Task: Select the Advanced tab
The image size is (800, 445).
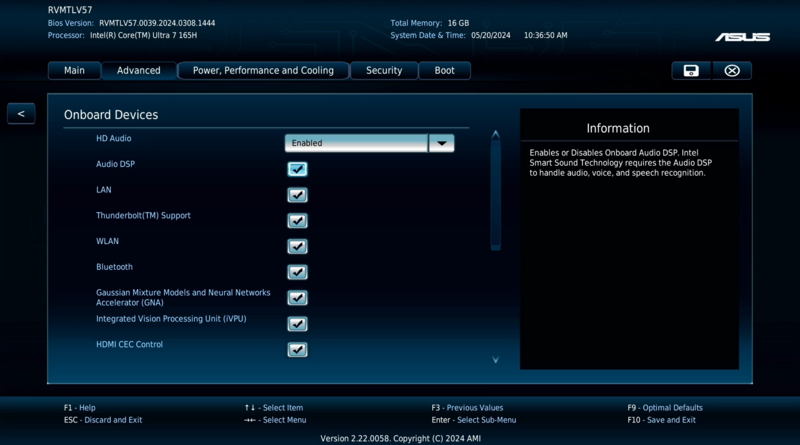Action: click(x=139, y=70)
